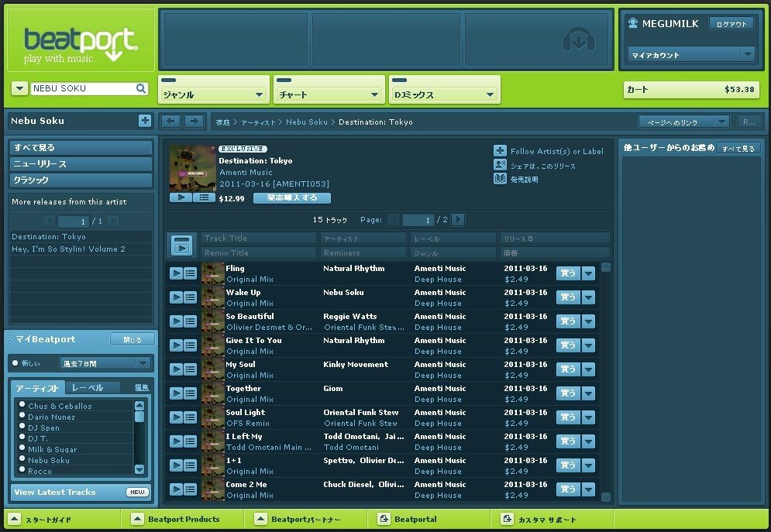Select the Milk & Sugar artist bullet

coord(22,448)
